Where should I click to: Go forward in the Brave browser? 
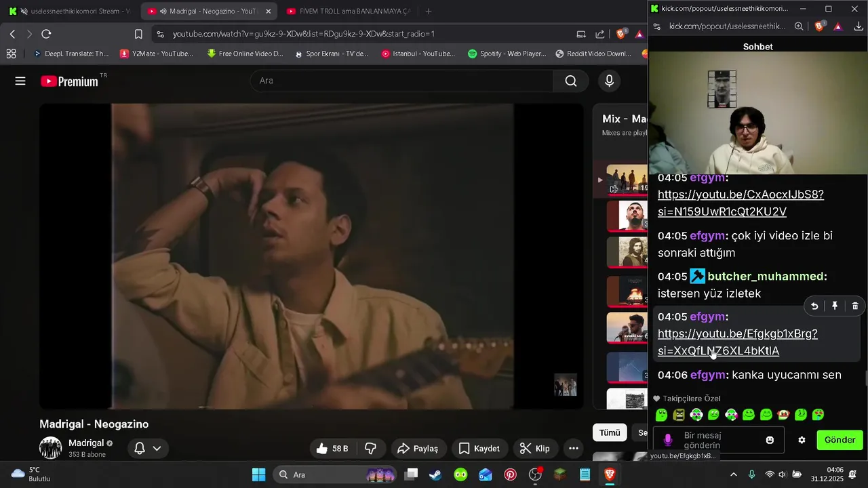[28, 34]
